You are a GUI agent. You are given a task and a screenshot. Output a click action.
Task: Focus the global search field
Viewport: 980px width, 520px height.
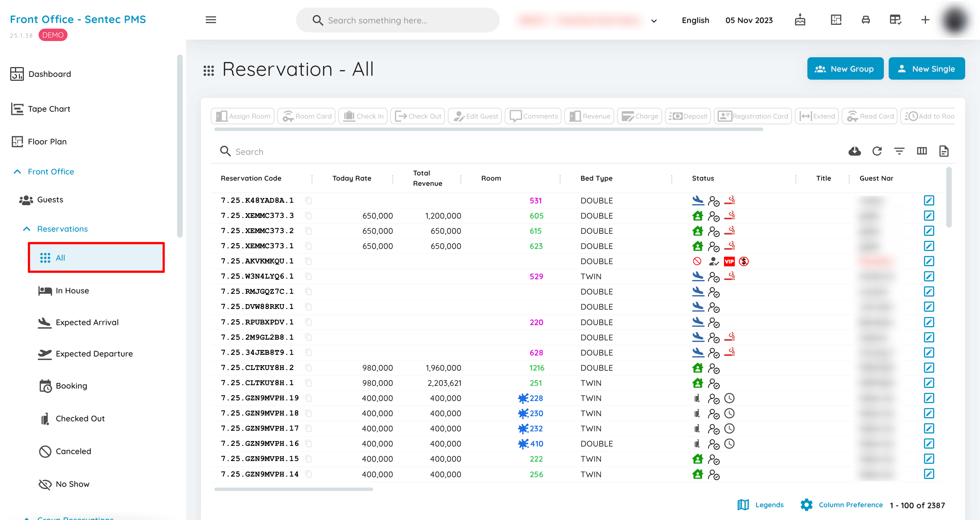[398, 20]
